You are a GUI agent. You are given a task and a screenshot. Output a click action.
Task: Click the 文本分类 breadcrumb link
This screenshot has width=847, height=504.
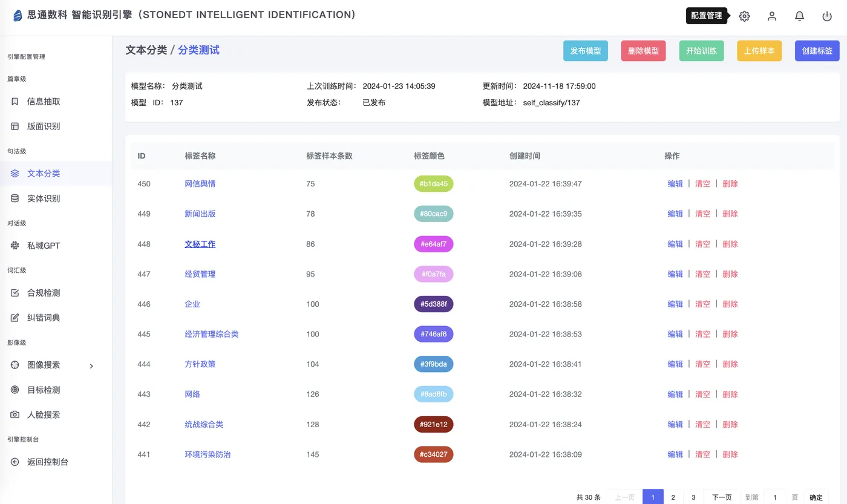click(146, 50)
